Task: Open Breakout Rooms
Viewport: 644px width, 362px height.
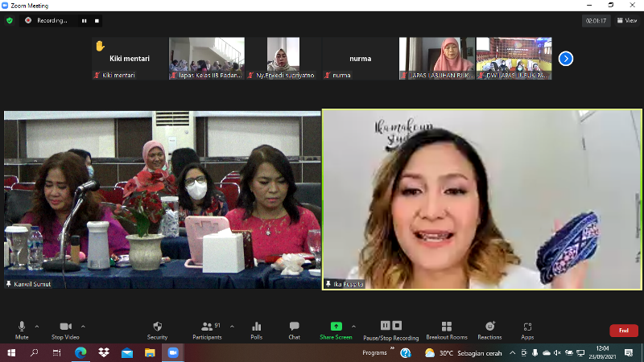Action: tap(447, 329)
